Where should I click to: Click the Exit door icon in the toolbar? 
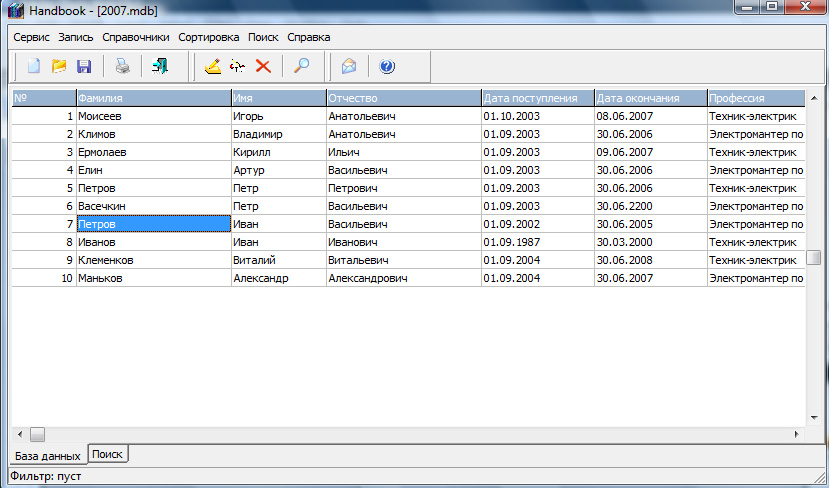point(160,67)
